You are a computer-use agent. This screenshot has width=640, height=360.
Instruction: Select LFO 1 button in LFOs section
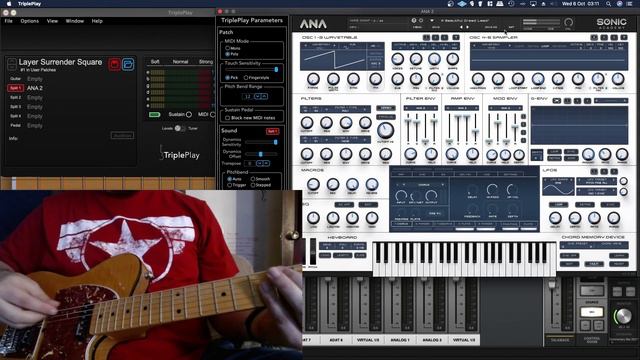(x=594, y=171)
